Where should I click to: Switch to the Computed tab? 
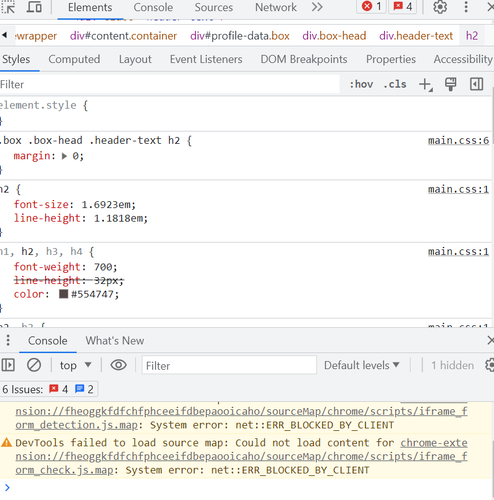[74, 59]
